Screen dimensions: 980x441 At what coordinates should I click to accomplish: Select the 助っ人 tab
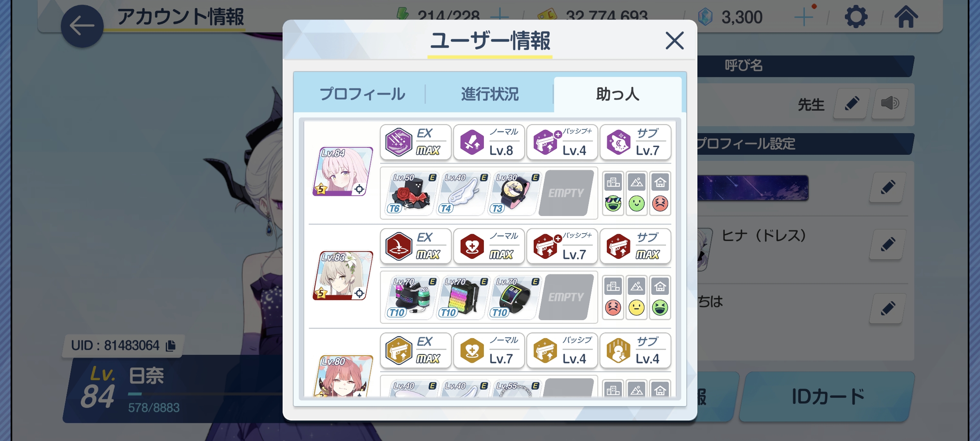(x=617, y=94)
